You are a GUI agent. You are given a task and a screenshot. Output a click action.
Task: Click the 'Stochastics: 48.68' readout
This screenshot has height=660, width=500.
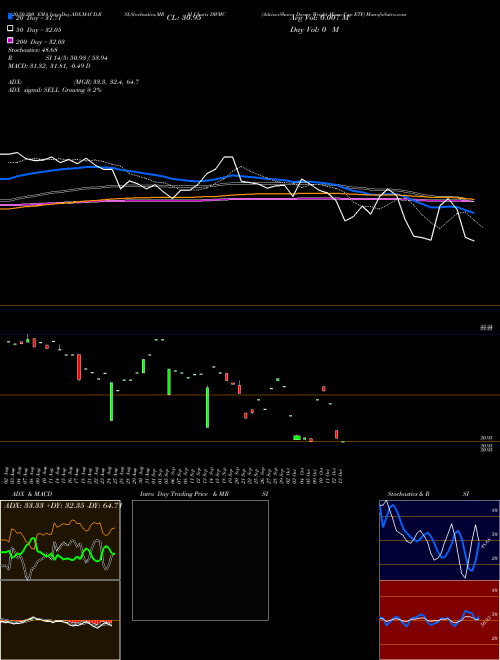coord(32,50)
